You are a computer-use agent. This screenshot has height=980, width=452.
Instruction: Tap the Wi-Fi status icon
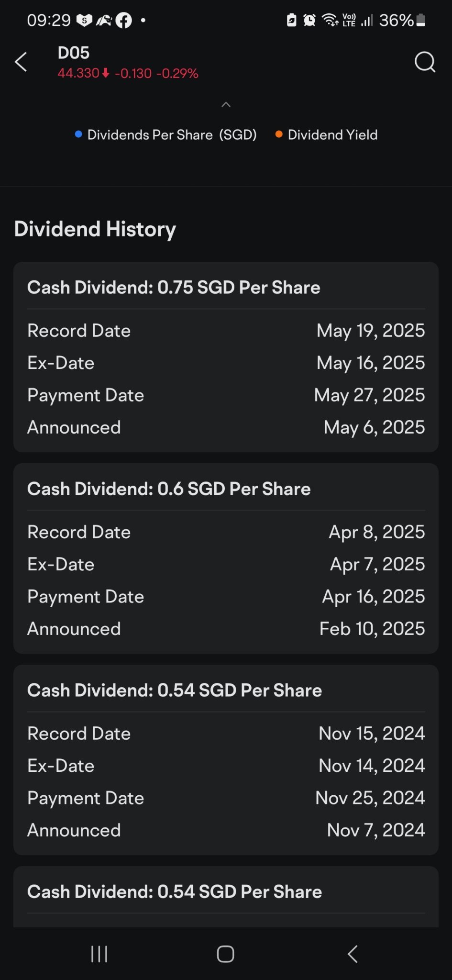click(330, 20)
